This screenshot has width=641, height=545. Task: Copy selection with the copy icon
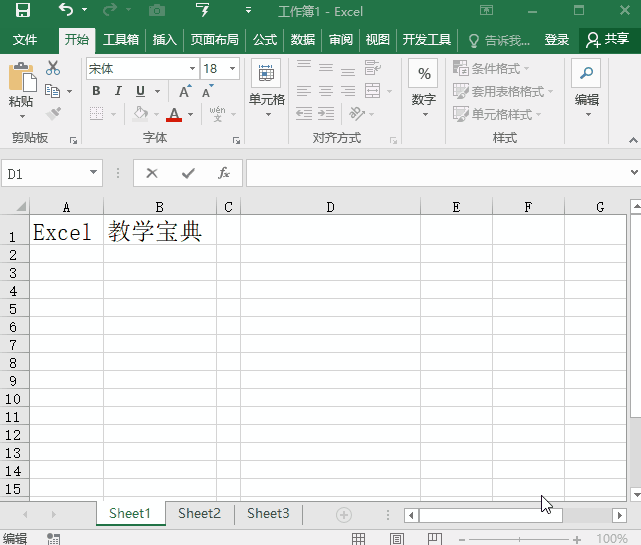52,91
